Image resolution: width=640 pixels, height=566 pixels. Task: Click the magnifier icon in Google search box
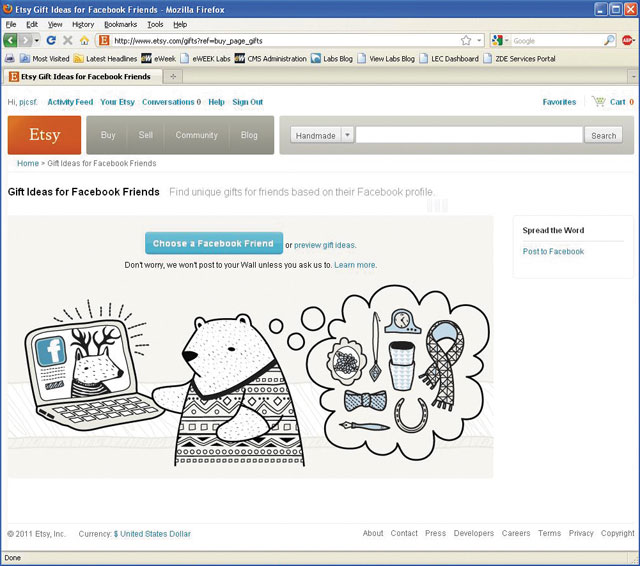coord(609,40)
